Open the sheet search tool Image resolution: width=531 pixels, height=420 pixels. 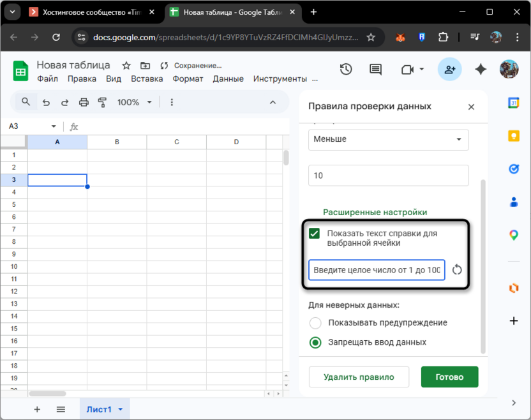[x=27, y=102]
